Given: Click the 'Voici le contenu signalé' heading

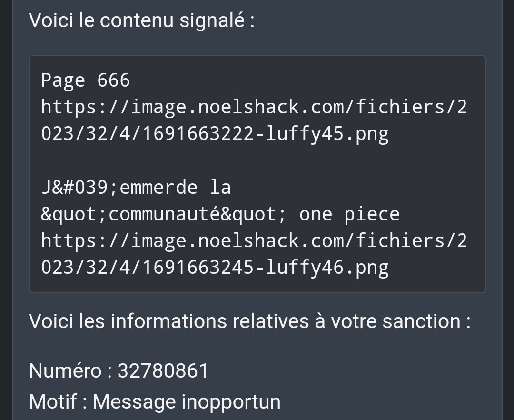Looking at the screenshot, I should 142,20.
